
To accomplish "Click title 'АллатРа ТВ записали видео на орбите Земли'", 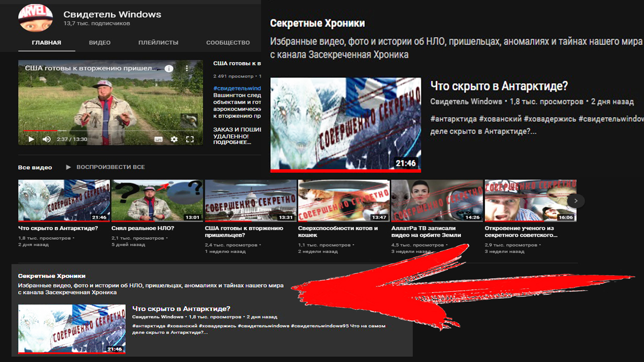I will tap(426, 231).
